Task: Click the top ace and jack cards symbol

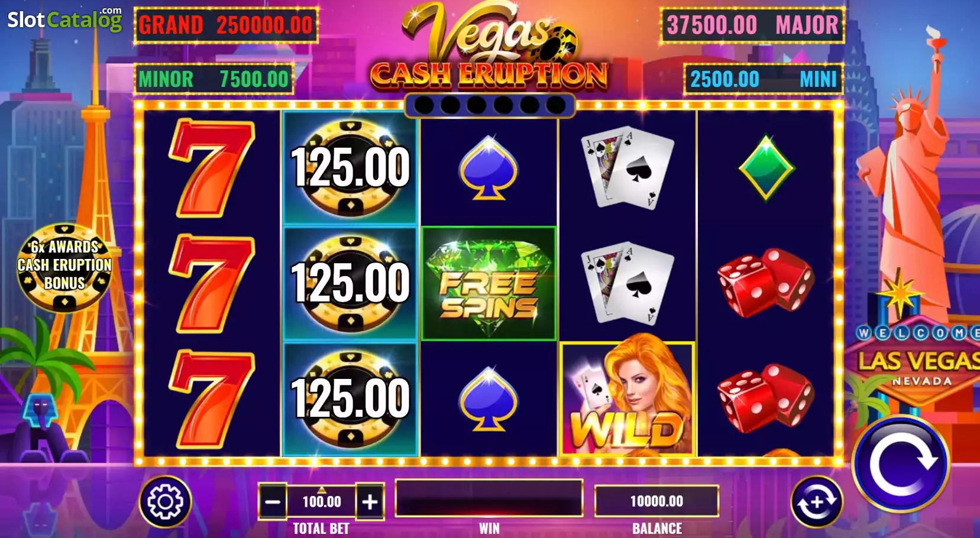Action: point(627,168)
